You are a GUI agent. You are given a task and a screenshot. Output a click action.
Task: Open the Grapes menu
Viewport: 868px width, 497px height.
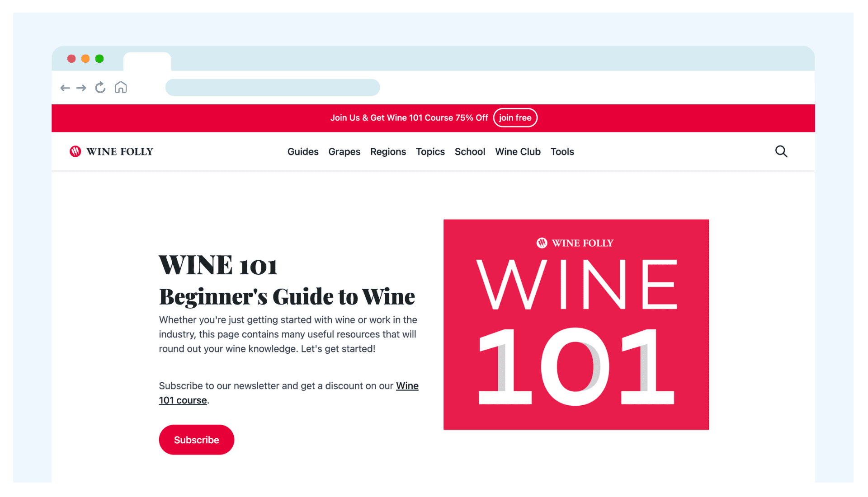pyautogui.click(x=344, y=152)
